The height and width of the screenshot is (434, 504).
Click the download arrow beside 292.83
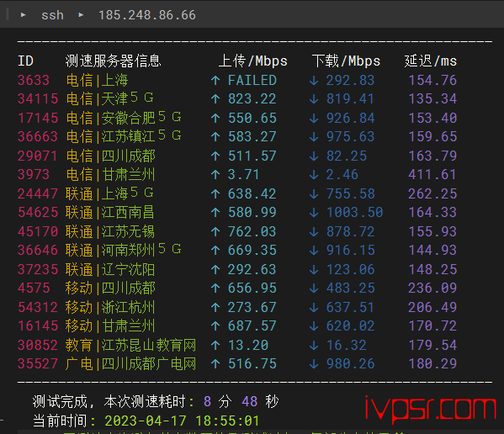(x=314, y=80)
